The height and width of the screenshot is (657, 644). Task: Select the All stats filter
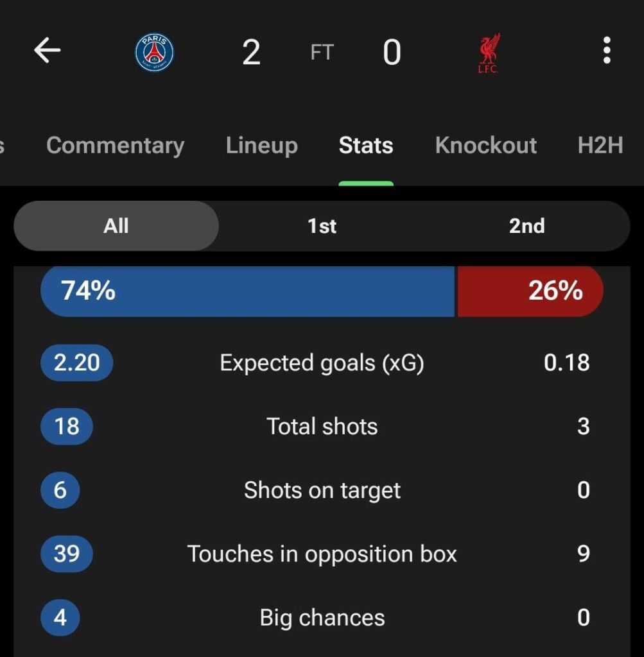coord(116,225)
